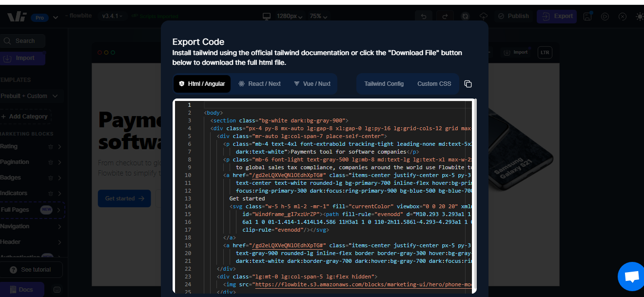Viewport: 644px width, 297px height.
Task: Click the Windframe logo in the top bar
Action: (x=17, y=17)
